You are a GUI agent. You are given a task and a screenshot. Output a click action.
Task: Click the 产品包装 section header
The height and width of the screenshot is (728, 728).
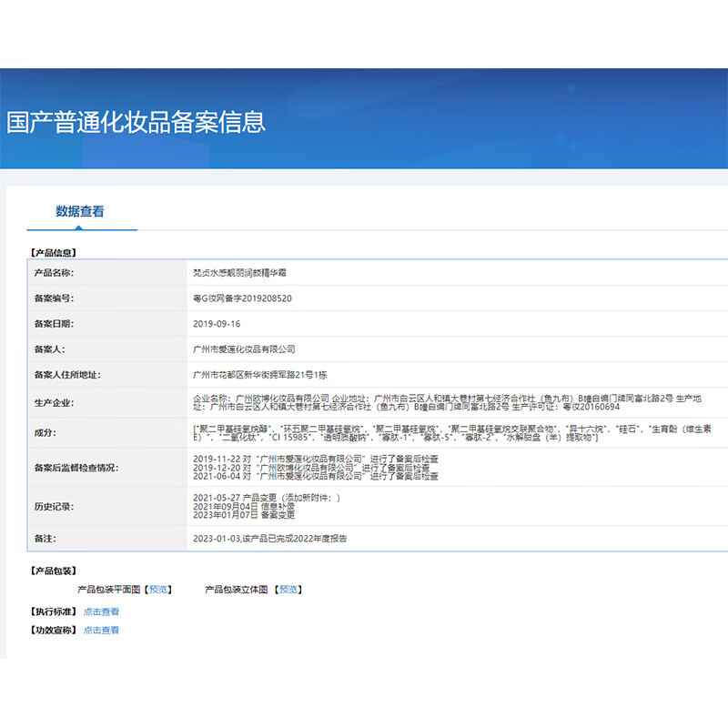(x=51, y=570)
